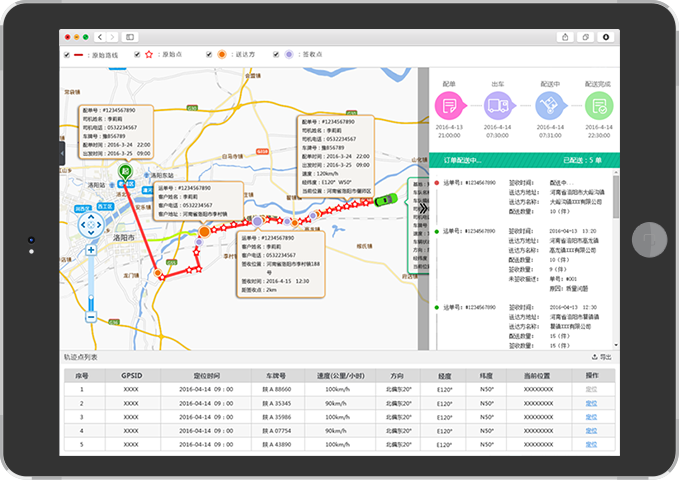This screenshot has width=679, height=480.
Task: Click the 经度 column header
Action: (x=444, y=376)
